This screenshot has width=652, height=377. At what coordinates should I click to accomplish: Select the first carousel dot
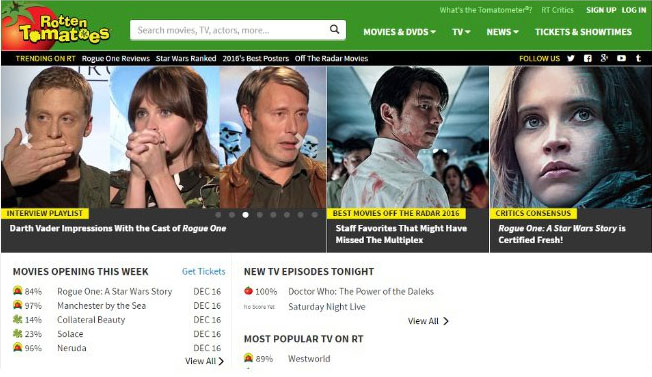[x=218, y=214]
